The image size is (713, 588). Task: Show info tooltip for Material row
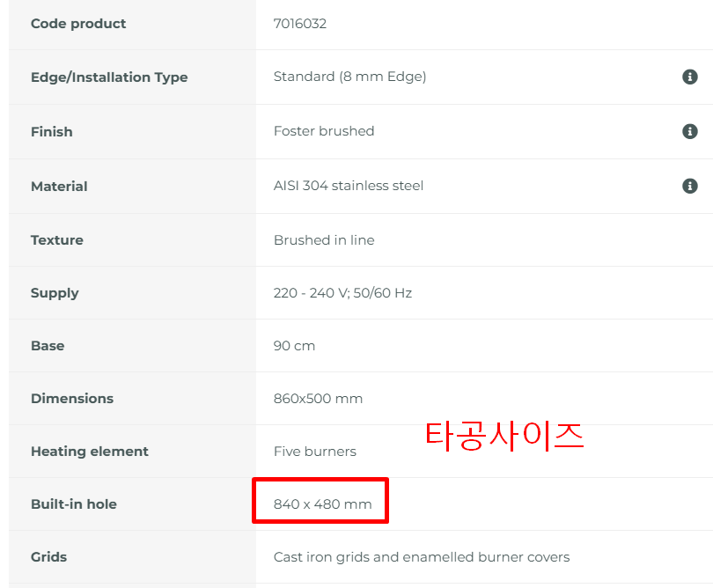(x=690, y=186)
